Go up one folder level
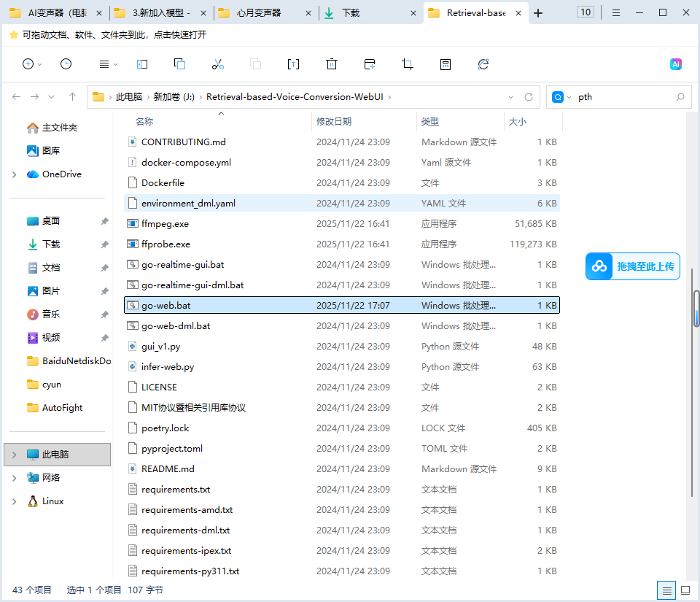This screenshot has width=700, height=602. (x=72, y=97)
